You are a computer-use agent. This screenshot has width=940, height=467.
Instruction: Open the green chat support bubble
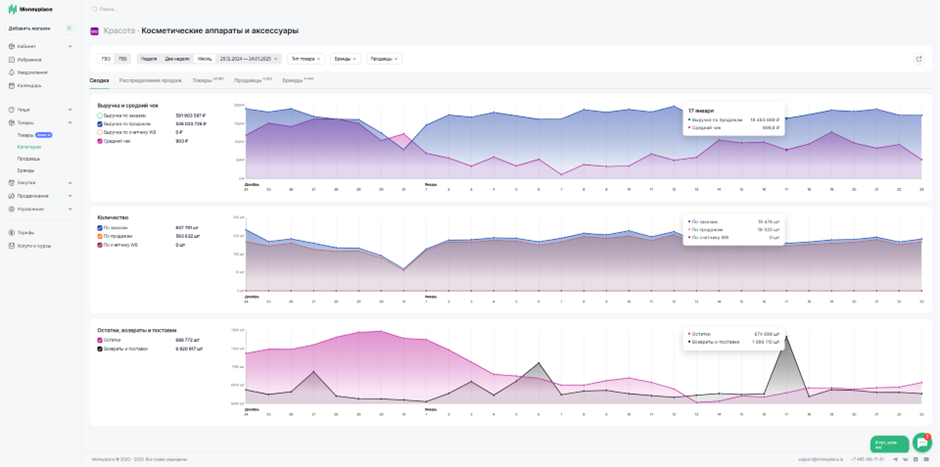(x=922, y=442)
